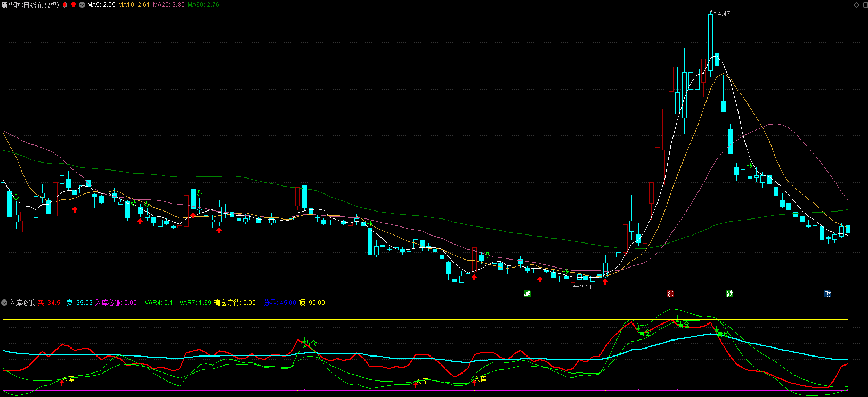Click the yellow 顶 horizontal line in indicator panel

coord(425,320)
